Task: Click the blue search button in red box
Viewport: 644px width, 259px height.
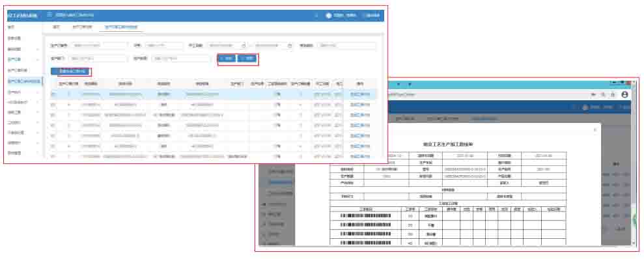Action: (227, 59)
